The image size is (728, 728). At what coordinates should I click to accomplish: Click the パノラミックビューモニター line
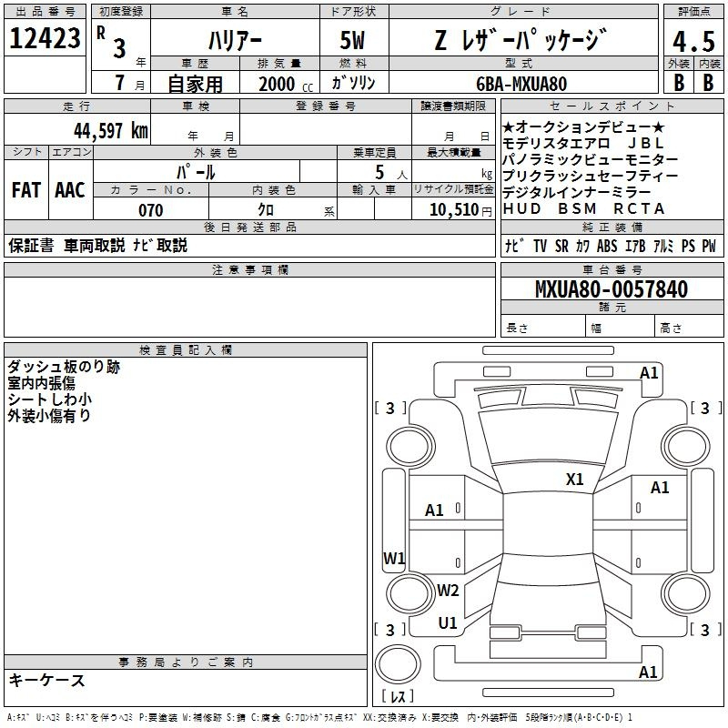tap(590, 159)
